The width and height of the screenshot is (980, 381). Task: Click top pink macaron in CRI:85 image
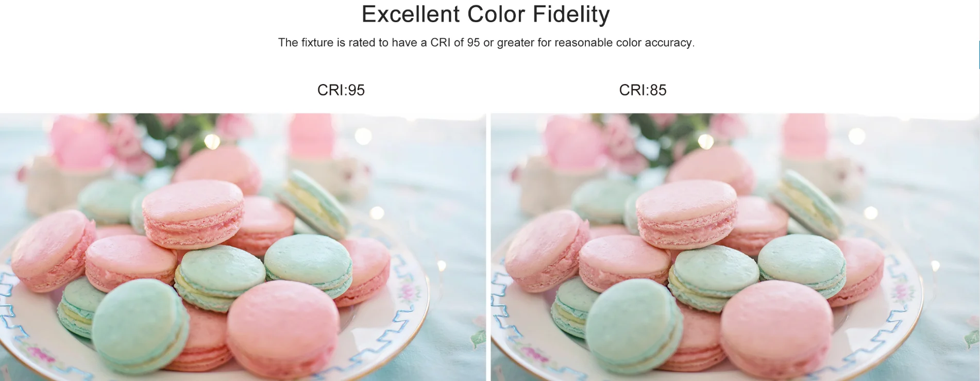[687, 213]
